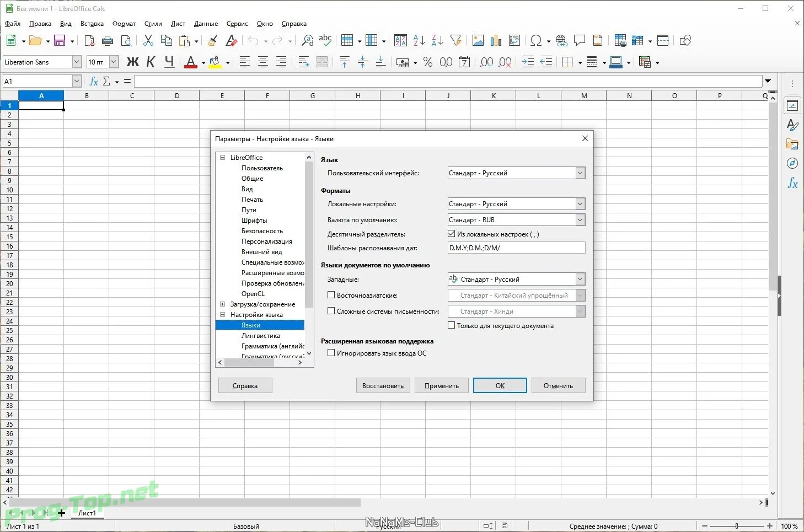Screen dimensions: 804x532
Task: Open the Локальные настройки dropdown
Action: (516, 204)
